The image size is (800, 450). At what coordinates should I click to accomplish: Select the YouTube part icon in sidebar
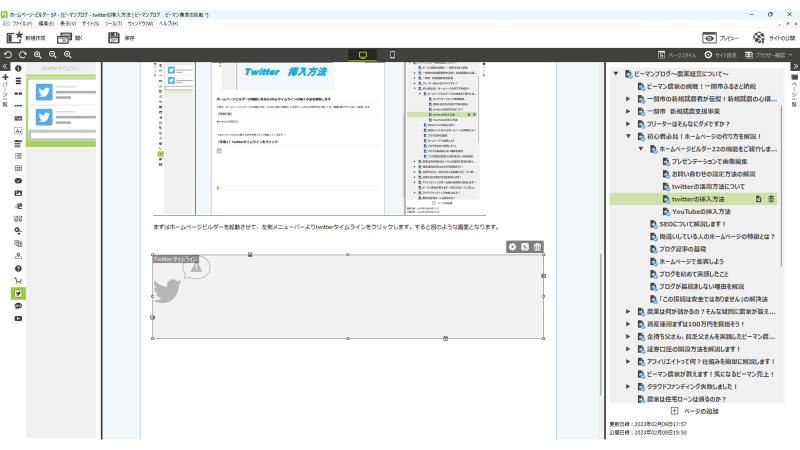tap(18, 318)
